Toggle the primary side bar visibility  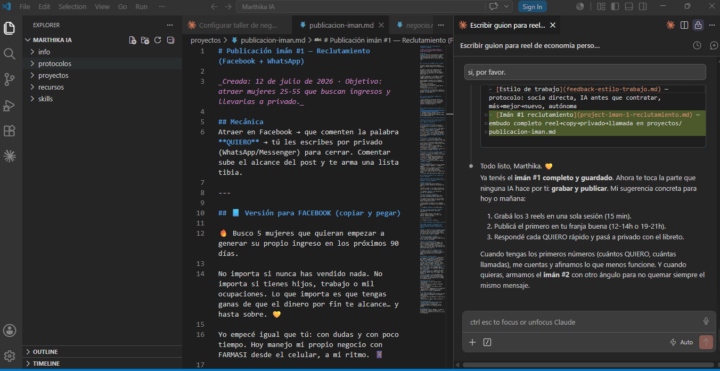point(615,6)
